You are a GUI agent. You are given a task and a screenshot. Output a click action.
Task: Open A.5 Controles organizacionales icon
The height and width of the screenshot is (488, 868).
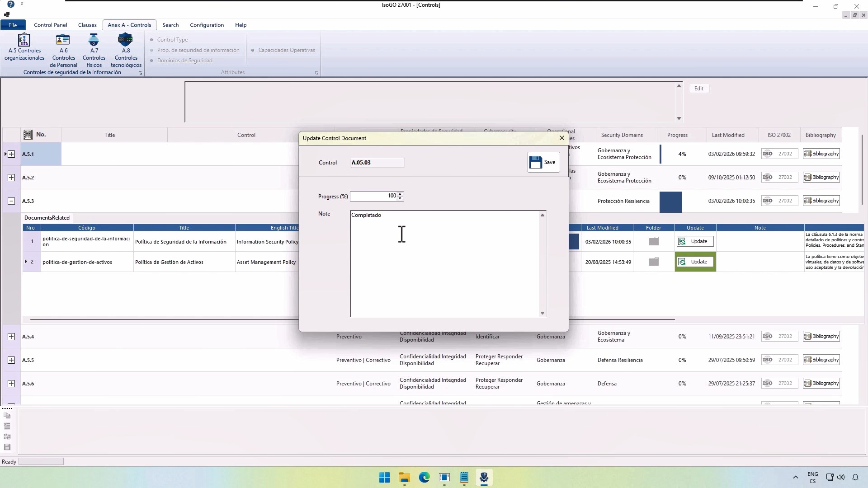click(x=24, y=47)
